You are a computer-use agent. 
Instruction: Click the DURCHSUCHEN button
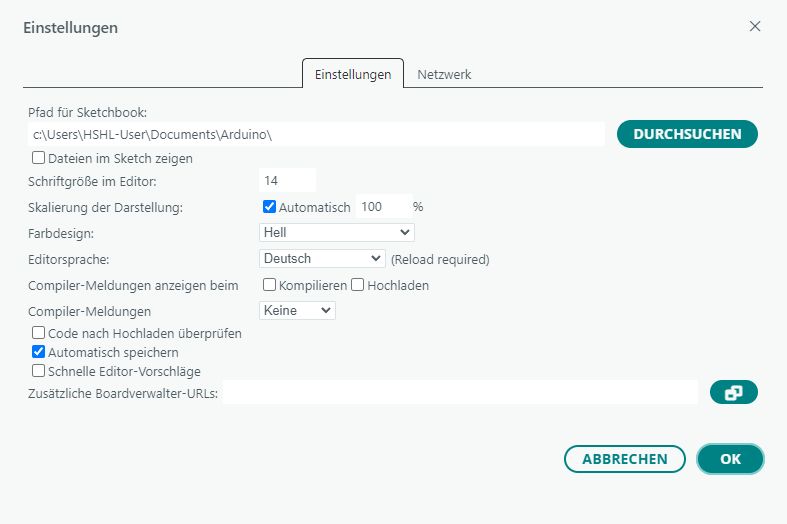(687, 134)
